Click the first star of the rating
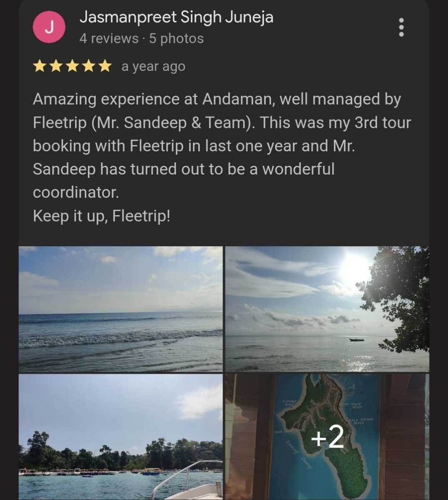Viewport: 448px width, 500px height. [x=40, y=66]
